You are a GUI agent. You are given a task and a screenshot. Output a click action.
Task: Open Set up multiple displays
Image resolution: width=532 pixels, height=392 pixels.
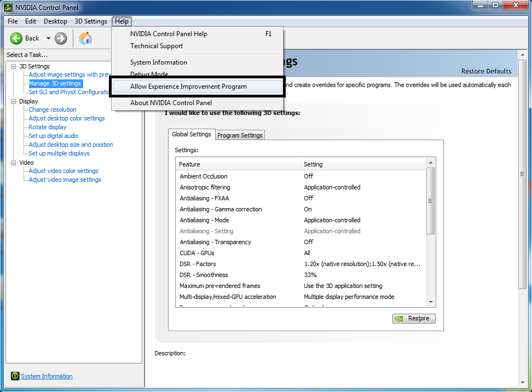[59, 154]
